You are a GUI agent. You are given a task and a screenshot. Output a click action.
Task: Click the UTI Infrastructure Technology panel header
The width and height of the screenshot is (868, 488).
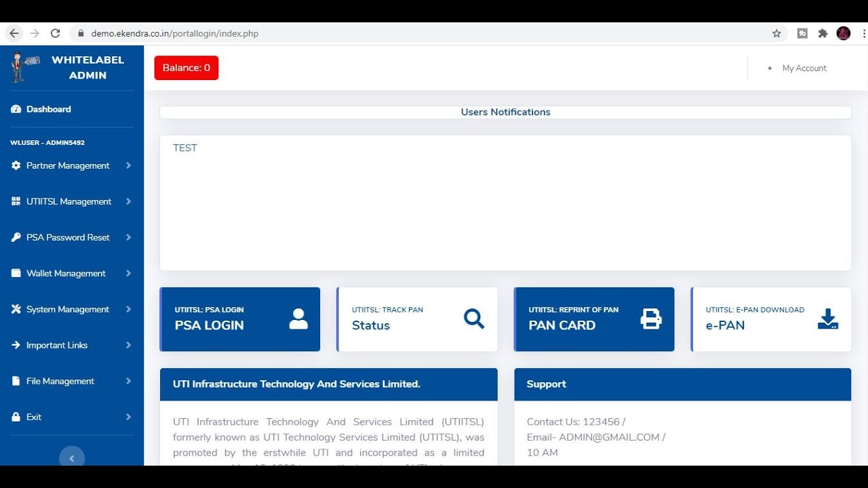[x=329, y=384]
